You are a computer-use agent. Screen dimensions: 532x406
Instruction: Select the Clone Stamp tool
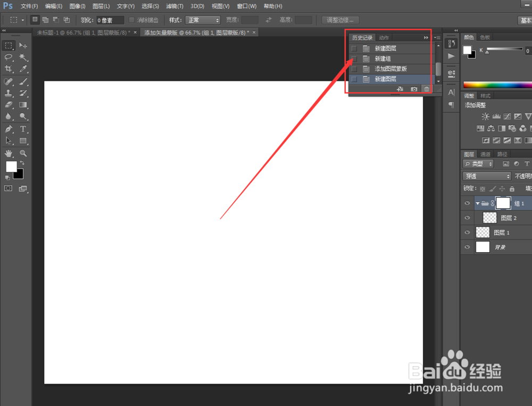click(9, 93)
